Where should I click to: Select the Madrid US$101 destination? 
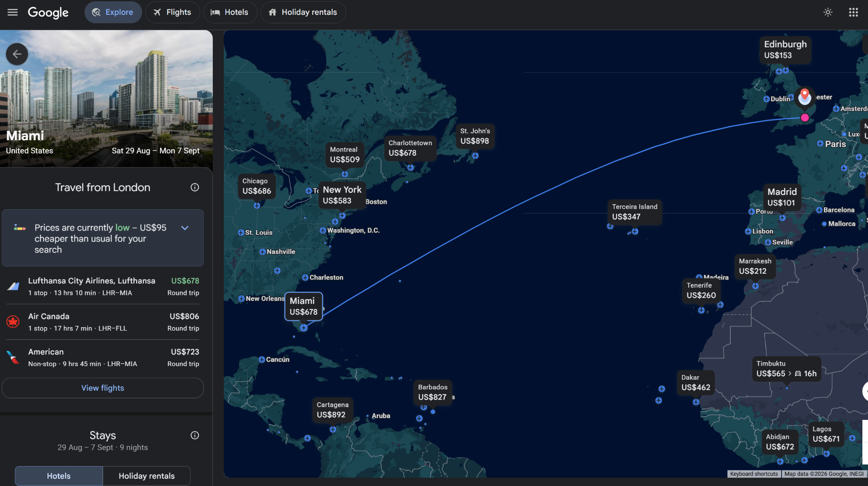click(x=782, y=197)
